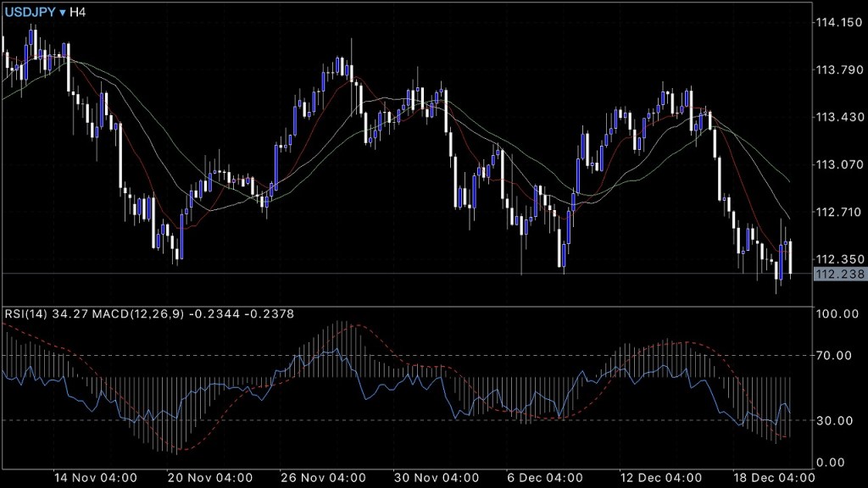Image resolution: width=868 pixels, height=488 pixels.
Task: Click the 112.710 price axis label
Action: tap(838, 212)
